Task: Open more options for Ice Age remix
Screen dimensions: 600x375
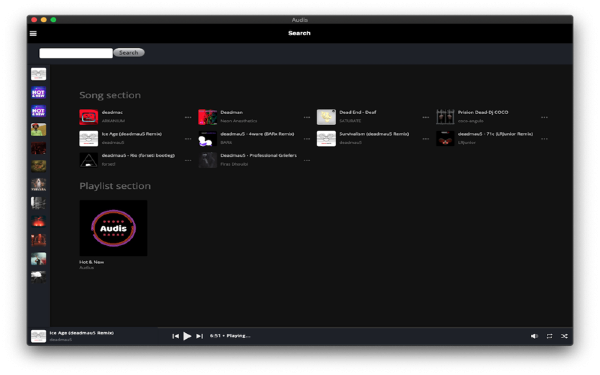Action: pos(188,139)
